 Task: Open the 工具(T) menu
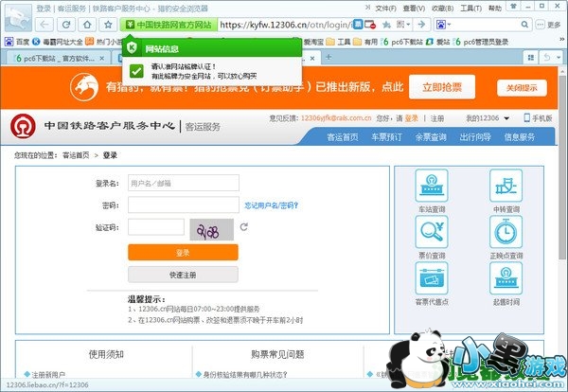click(x=470, y=8)
